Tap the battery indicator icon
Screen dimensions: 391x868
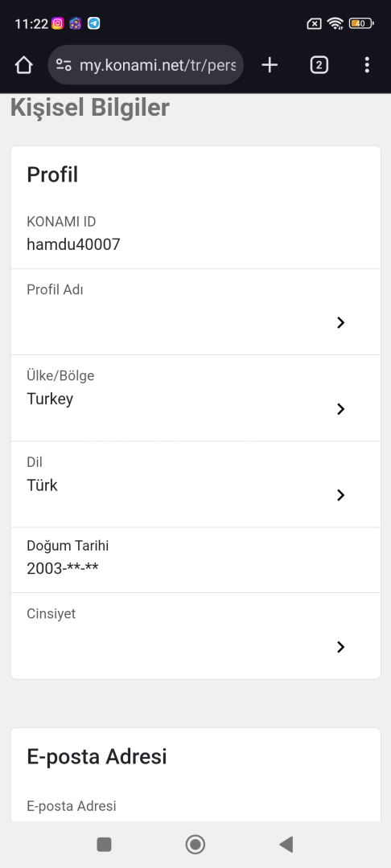[x=362, y=23]
